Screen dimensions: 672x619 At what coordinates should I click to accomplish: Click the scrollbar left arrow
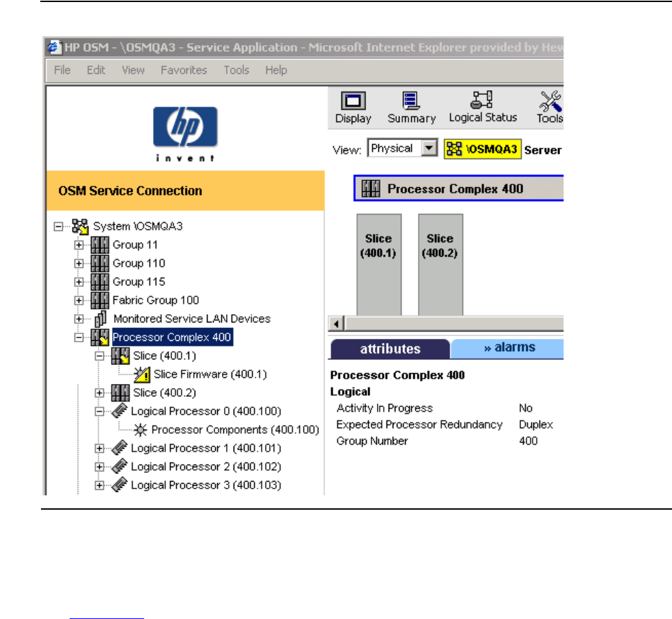337,324
